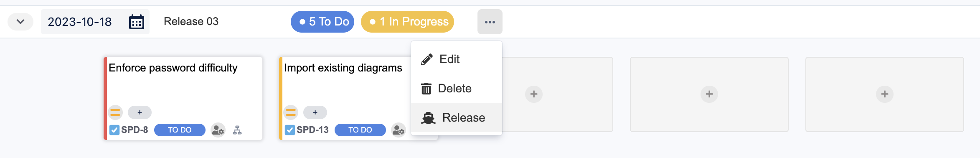The width and height of the screenshot is (980, 158).
Task: Select Edit from the context menu
Action: coord(457,59)
